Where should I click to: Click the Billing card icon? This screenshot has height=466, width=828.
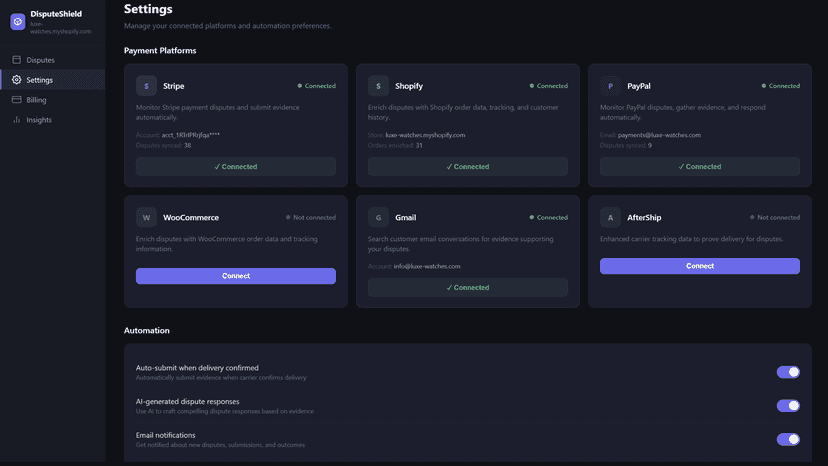16,100
